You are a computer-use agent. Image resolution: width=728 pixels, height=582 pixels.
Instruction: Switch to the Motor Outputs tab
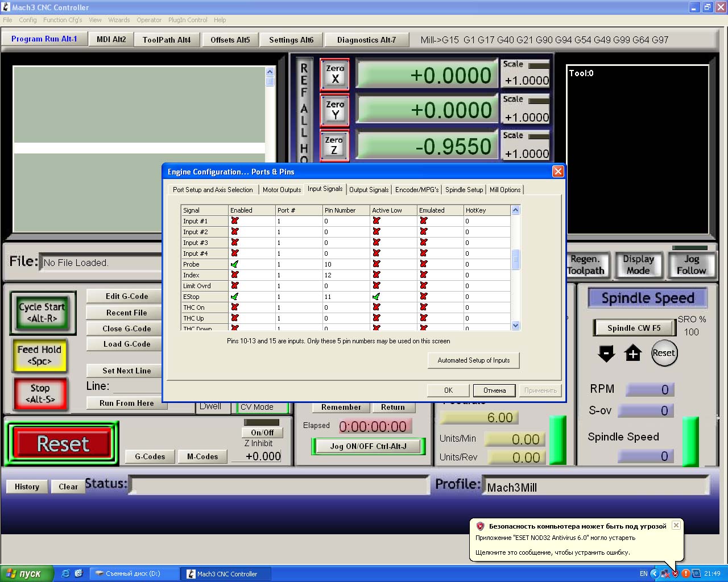tap(282, 190)
